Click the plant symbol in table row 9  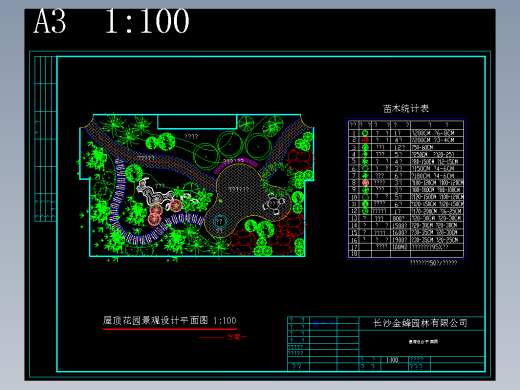(x=365, y=190)
